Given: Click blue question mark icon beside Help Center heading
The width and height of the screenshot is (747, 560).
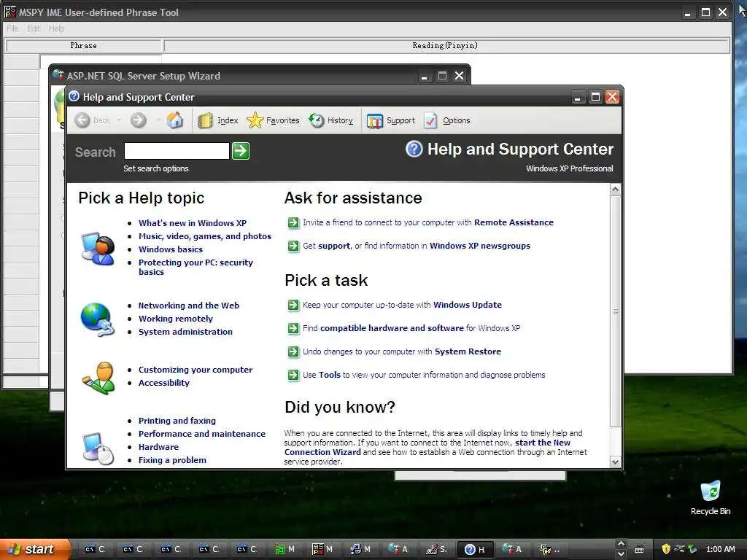Looking at the screenshot, I should click(x=414, y=149).
